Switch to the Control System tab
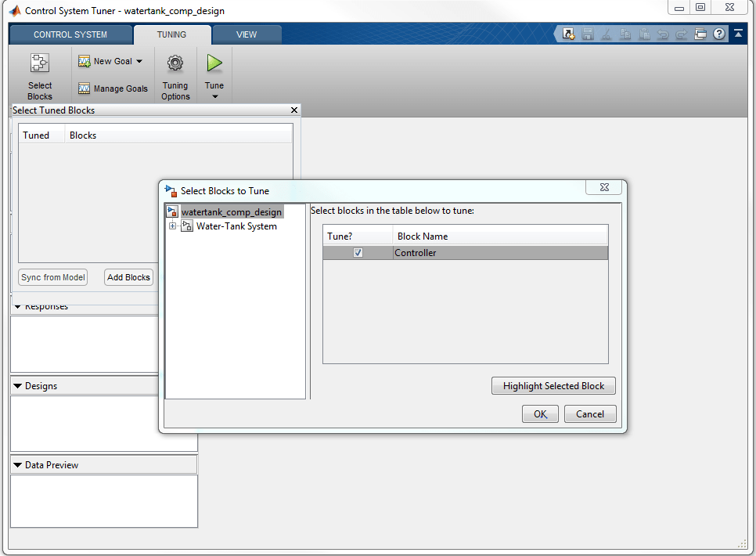The image size is (756, 556). pyautogui.click(x=70, y=34)
